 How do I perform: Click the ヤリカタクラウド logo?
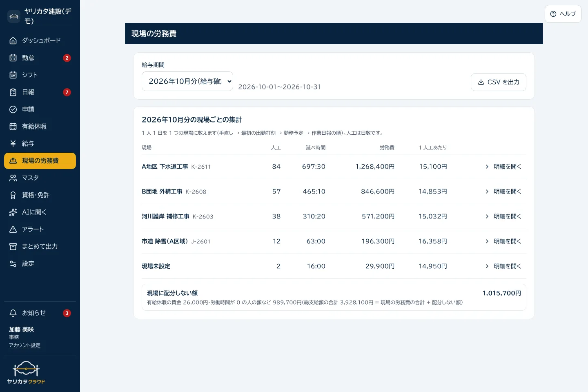(x=26, y=373)
